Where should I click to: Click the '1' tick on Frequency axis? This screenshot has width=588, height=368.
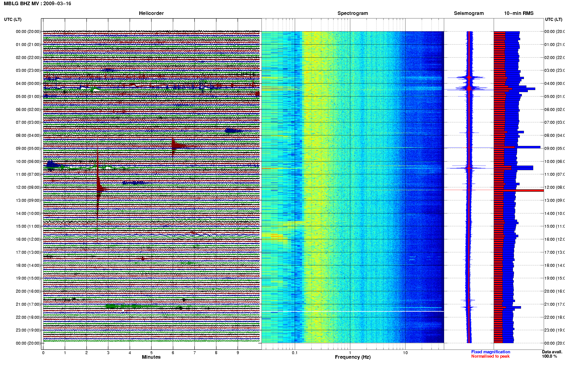tap(350, 353)
